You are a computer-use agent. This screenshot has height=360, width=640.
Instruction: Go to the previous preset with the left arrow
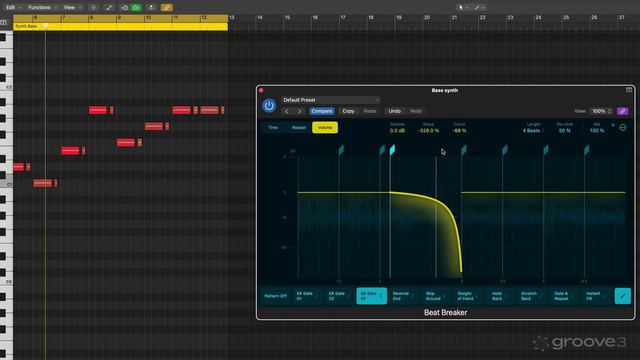(287, 111)
